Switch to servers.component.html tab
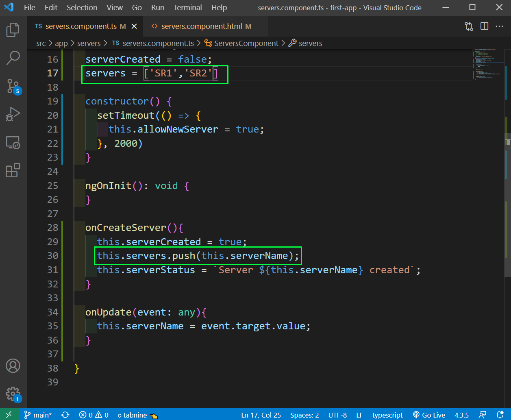The height and width of the screenshot is (420, 511). coord(206,26)
